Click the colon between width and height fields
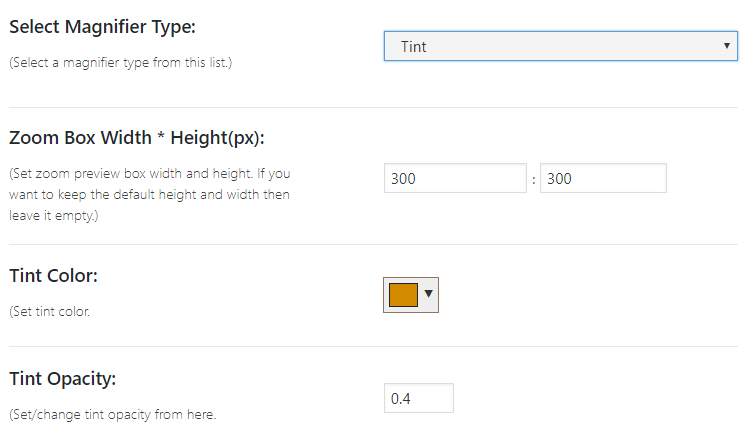The height and width of the screenshot is (443, 750). (x=534, y=179)
